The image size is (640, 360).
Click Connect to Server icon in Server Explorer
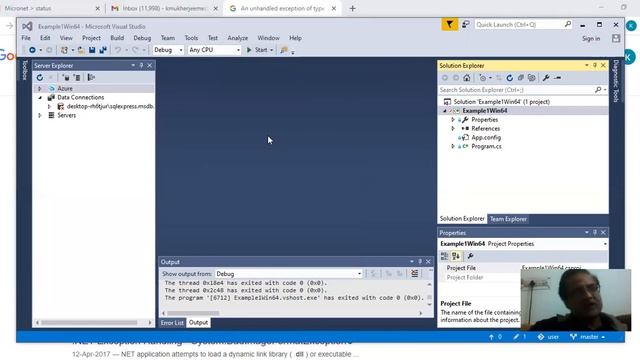(77, 77)
